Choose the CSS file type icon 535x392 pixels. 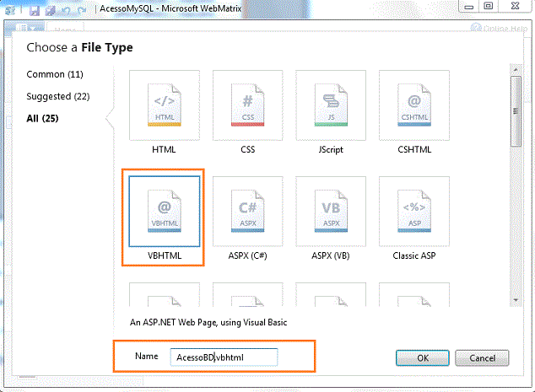(x=248, y=105)
